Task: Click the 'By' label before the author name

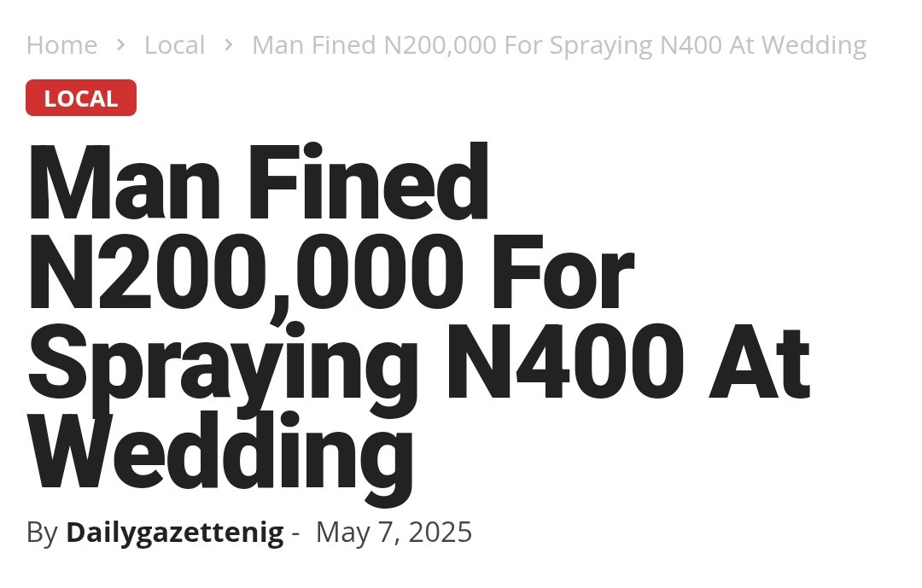Action: tap(42, 533)
